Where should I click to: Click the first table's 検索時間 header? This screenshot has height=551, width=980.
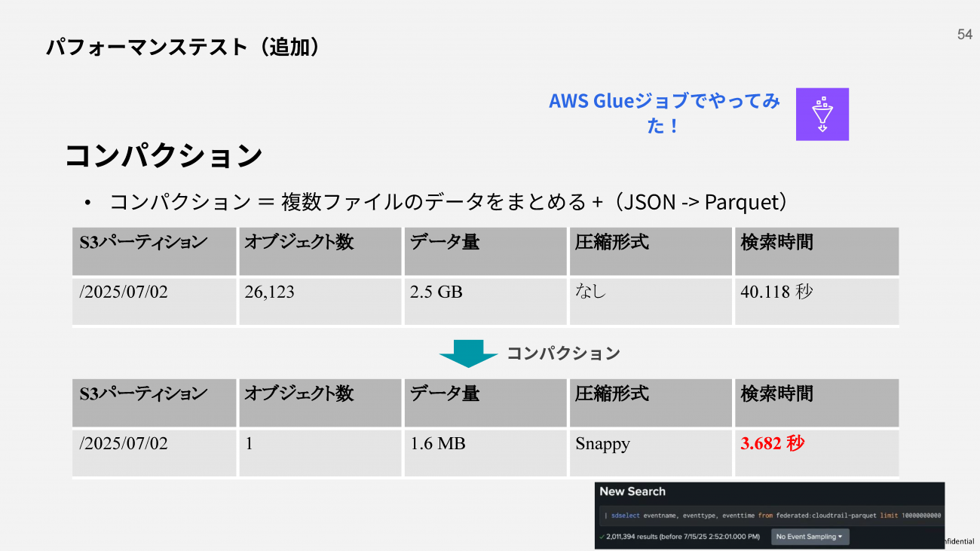pyautogui.click(x=817, y=252)
